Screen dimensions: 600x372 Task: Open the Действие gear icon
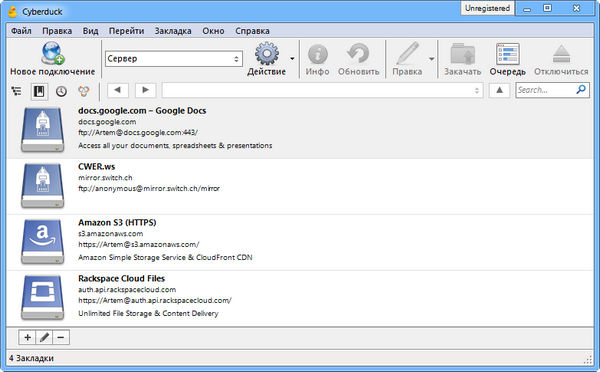coord(267,54)
